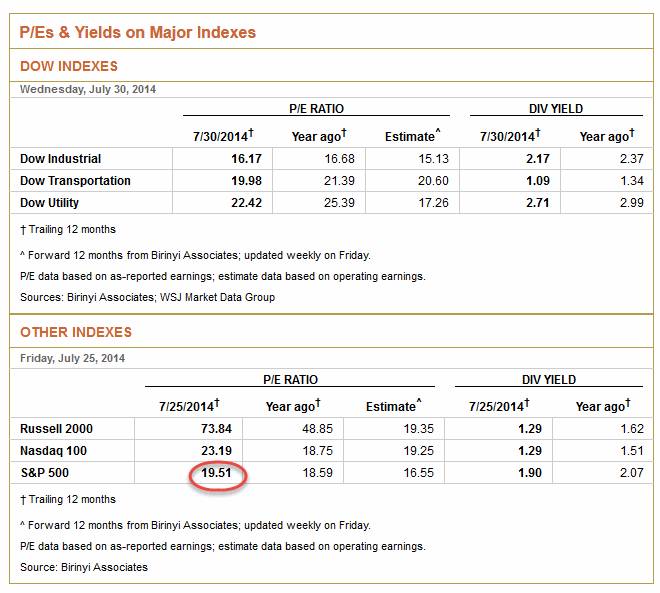Click Dow Transportation estimate 20.60
660x593 pixels.
coord(433,181)
